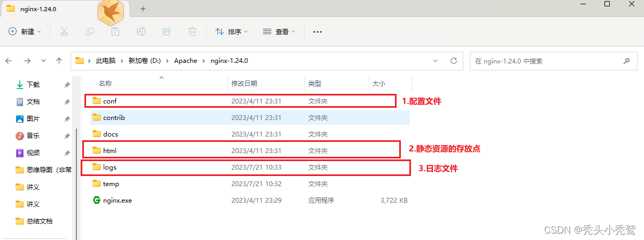
Task: Unpin 图片 using its pin icon
Action: pyautogui.click(x=67, y=119)
